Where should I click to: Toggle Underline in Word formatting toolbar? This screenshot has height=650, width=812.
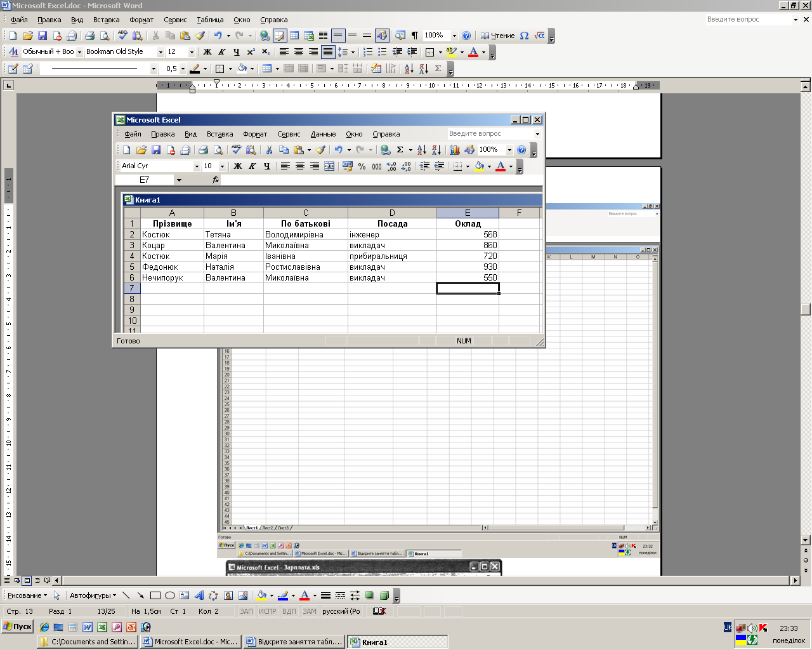click(237, 52)
